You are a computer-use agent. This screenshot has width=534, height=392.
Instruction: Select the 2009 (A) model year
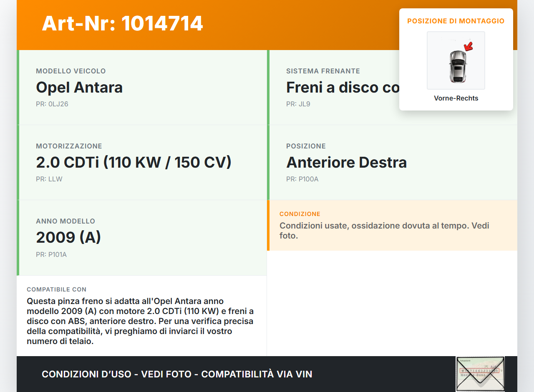68,238
